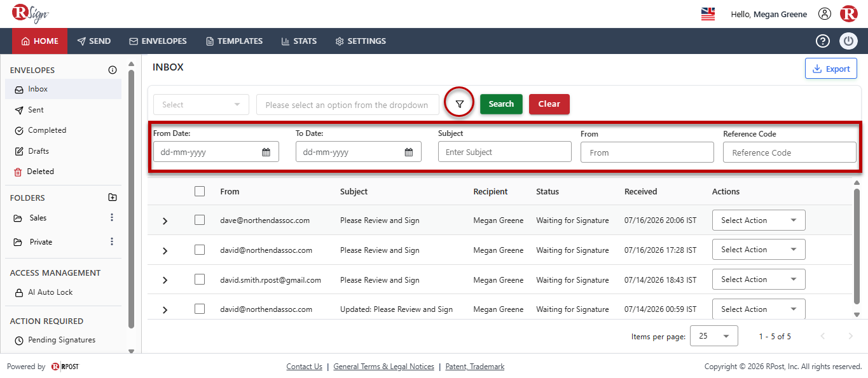Click the green Search button

[501, 104]
